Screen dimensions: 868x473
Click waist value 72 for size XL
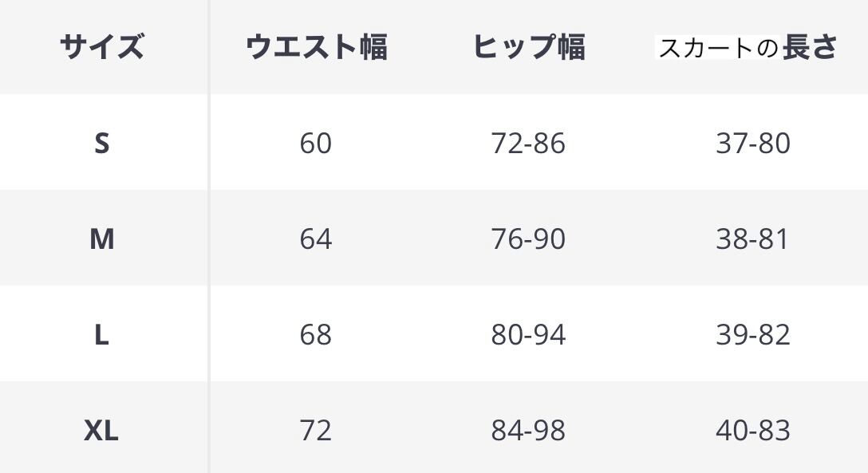pos(316,431)
